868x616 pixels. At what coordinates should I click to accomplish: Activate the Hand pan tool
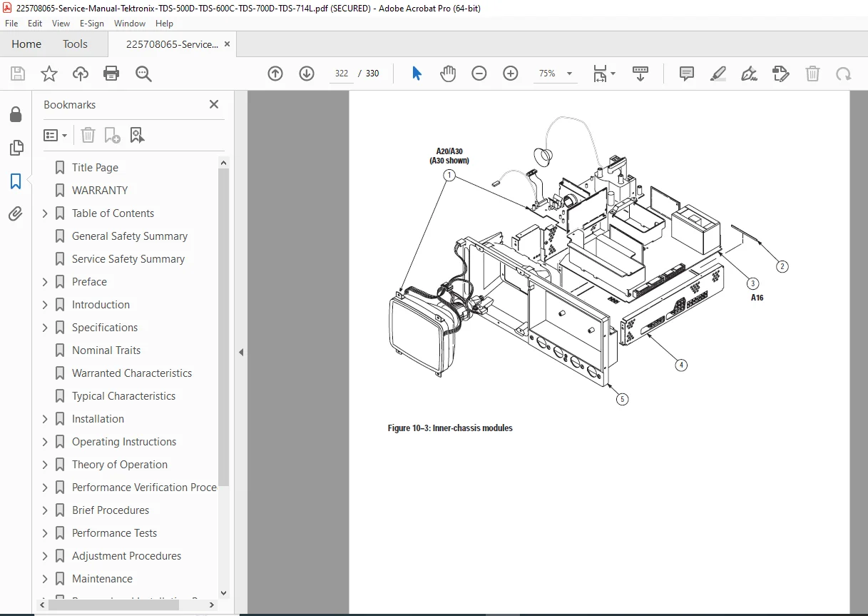[x=448, y=74]
